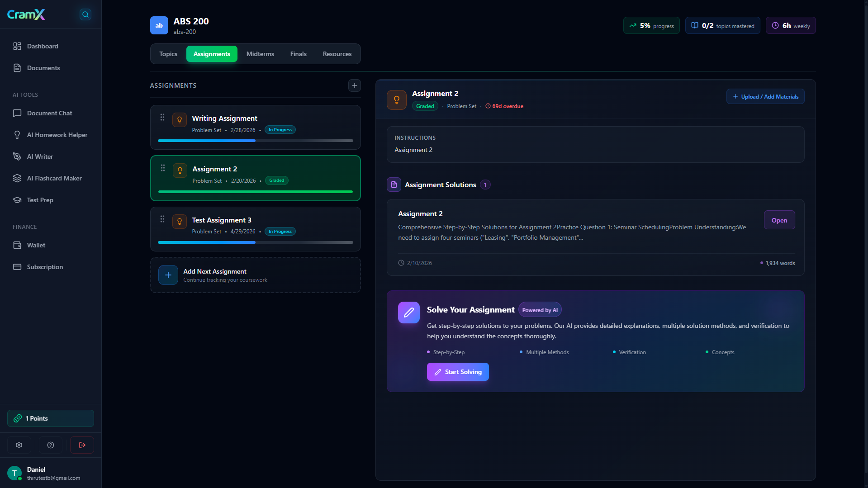Viewport: 868px width, 488px height.
Task: Click Writing Assignment lightbulb icon
Action: [180, 120]
